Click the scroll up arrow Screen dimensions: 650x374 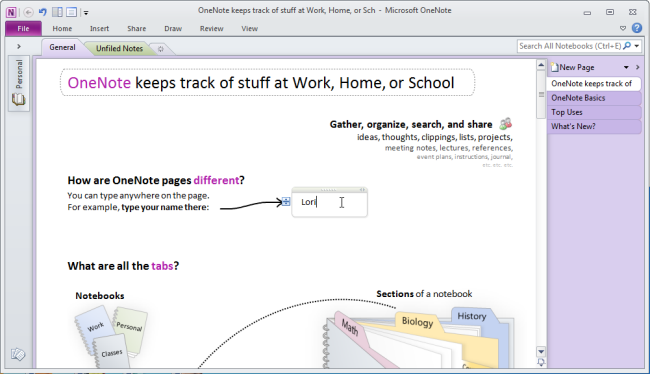(x=541, y=66)
